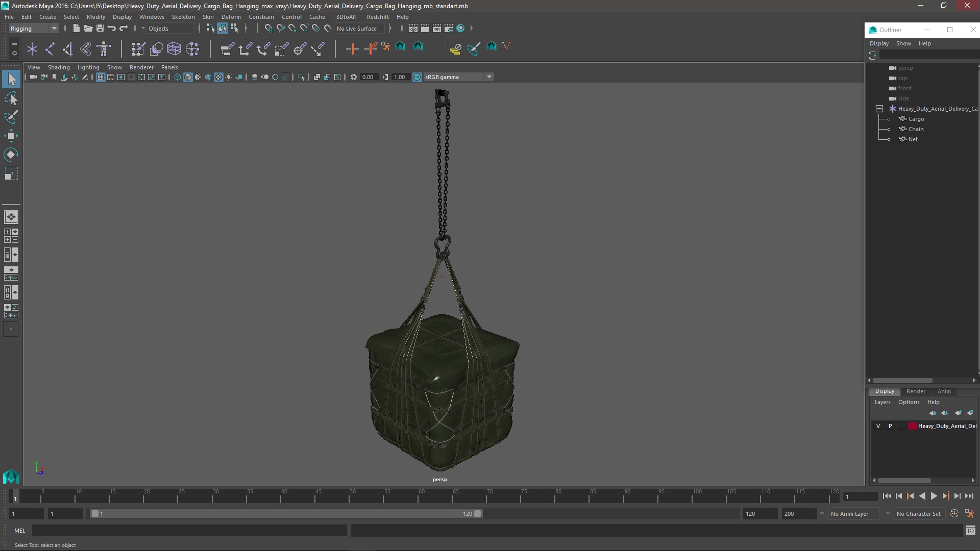
Task: Switch to the Anim layer tab
Action: coord(944,391)
